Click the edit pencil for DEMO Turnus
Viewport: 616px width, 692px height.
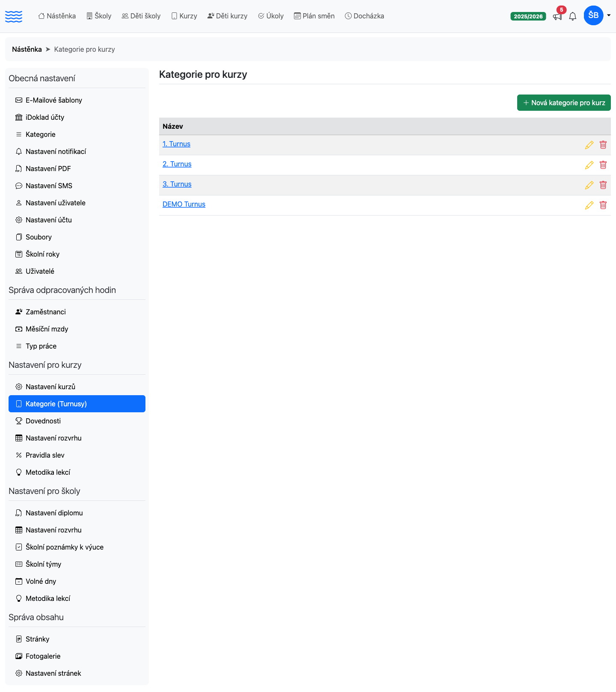[589, 205]
